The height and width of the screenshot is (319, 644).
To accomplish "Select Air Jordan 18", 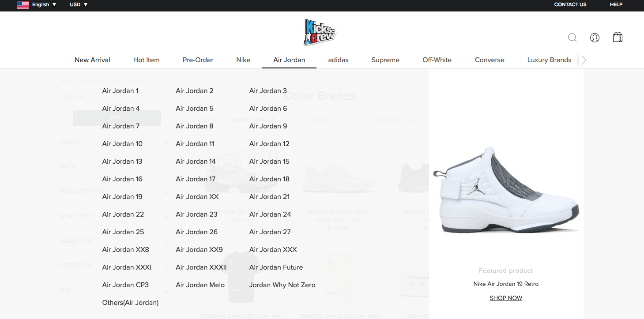I will (x=269, y=179).
